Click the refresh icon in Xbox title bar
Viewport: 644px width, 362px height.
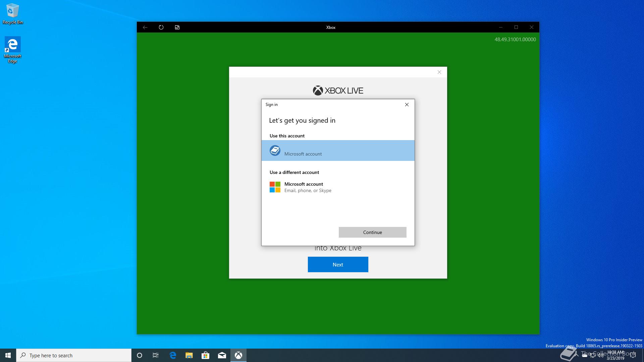click(x=161, y=27)
